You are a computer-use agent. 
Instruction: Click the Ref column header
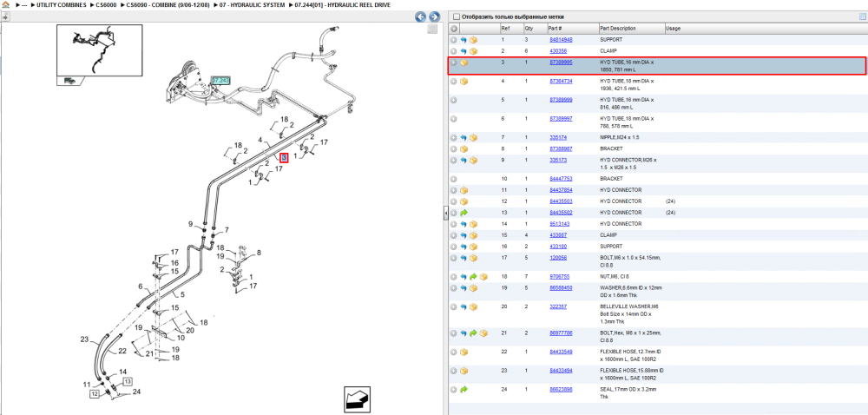tap(505, 29)
